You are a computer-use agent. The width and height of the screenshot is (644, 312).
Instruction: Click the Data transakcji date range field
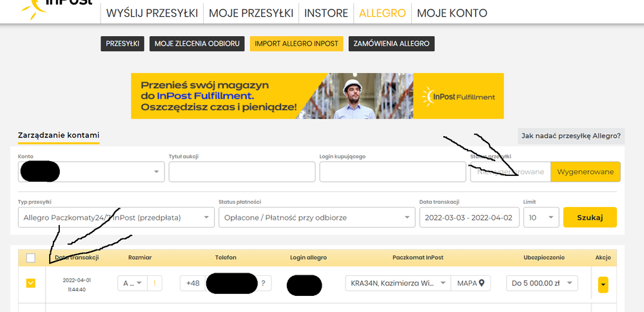pos(469,218)
